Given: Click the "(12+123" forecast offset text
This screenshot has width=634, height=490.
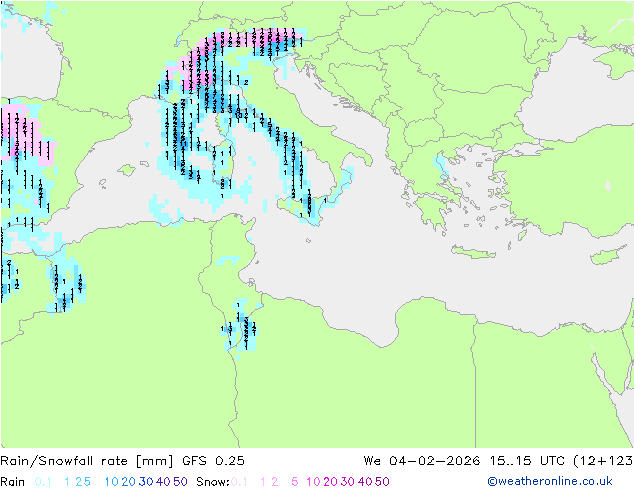Looking at the screenshot, I should point(603,461).
